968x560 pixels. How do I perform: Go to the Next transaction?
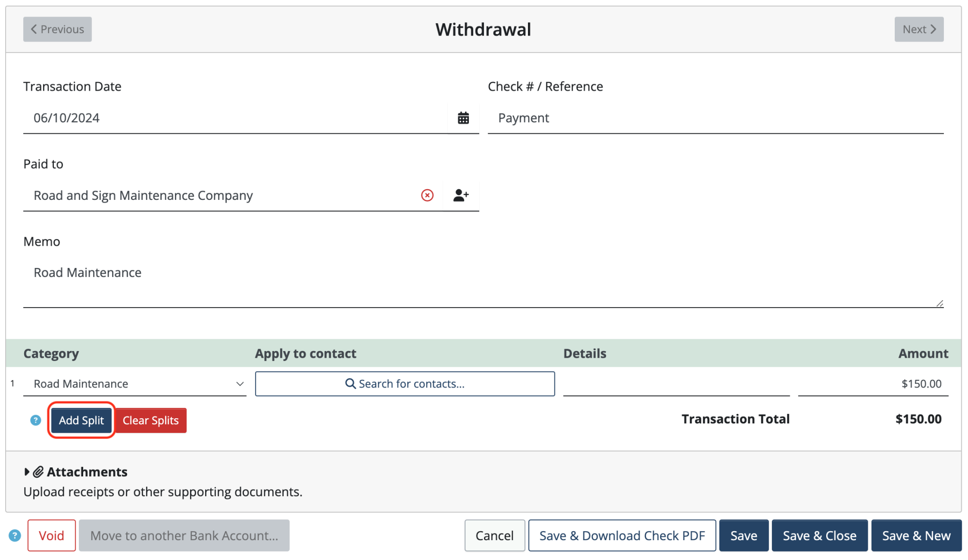pyautogui.click(x=918, y=29)
